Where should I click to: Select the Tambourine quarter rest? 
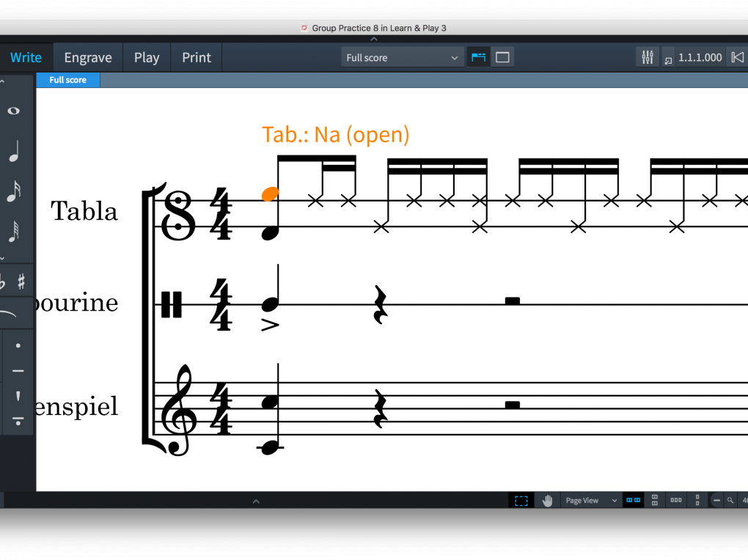tap(380, 304)
